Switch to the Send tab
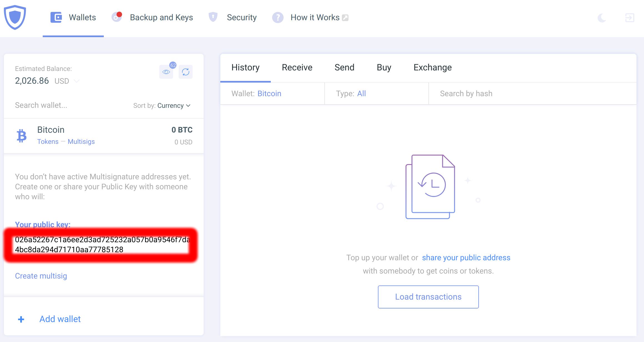644x342 pixels. pyautogui.click(x=344, y=68)
